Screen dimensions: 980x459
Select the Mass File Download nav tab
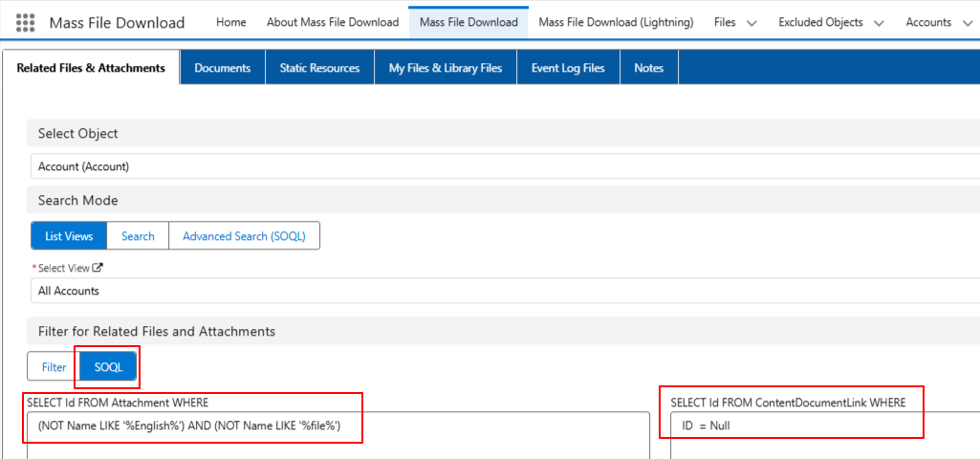468,23
